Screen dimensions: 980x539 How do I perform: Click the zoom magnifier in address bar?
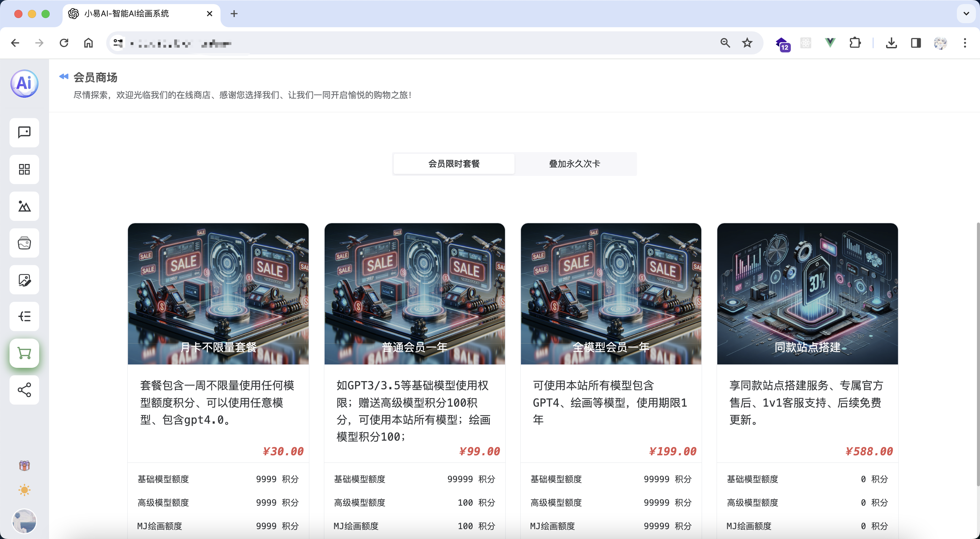click(x=725, y=43)
